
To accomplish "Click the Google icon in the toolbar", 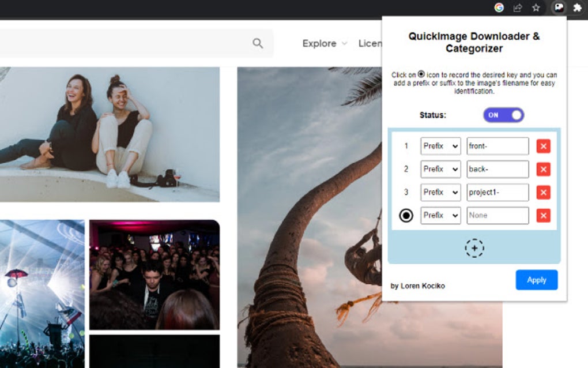I will pyautogui.click(x=499, y=8).
